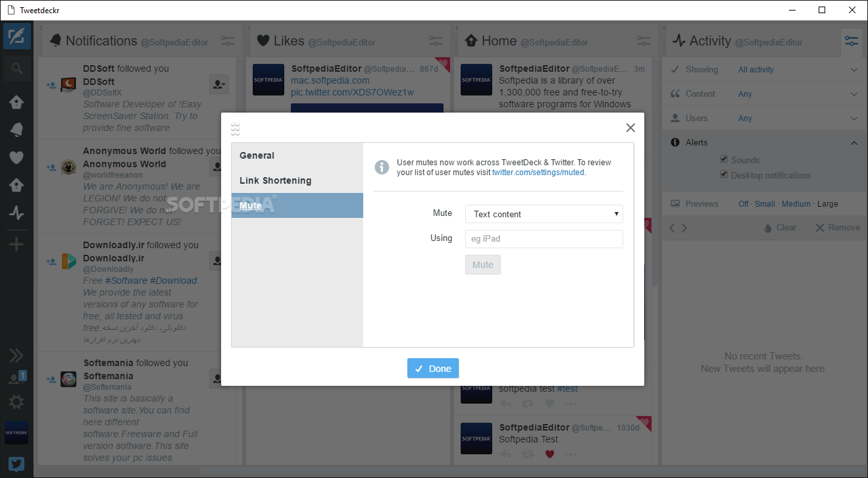Viewport: 868px width, 478px height.
Task: Click @DDSoftX handle
Action: click(102, 93)
